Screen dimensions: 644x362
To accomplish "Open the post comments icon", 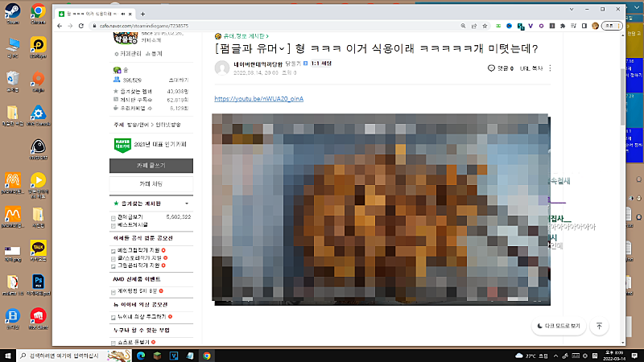I will click(x=491, y=68).
